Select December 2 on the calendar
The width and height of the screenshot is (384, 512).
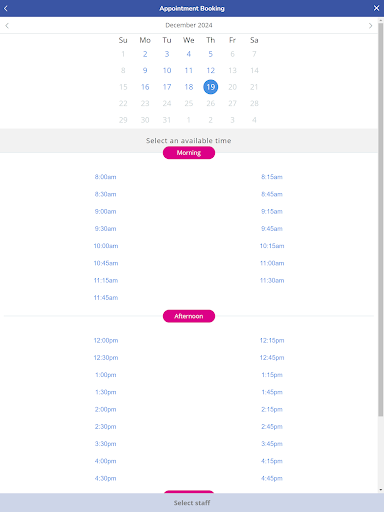(x=145, y=54)
